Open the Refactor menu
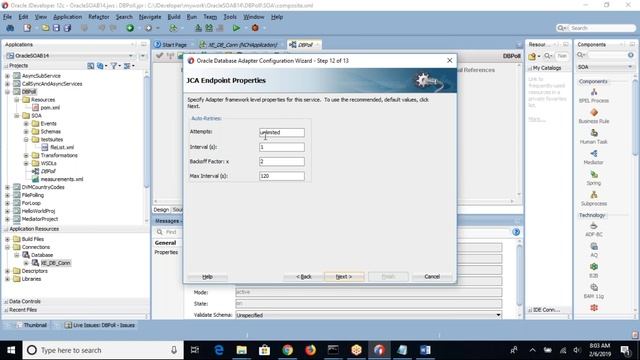Image resolution: width=640 pixels, height=360 pixels. tap(99, 17)
